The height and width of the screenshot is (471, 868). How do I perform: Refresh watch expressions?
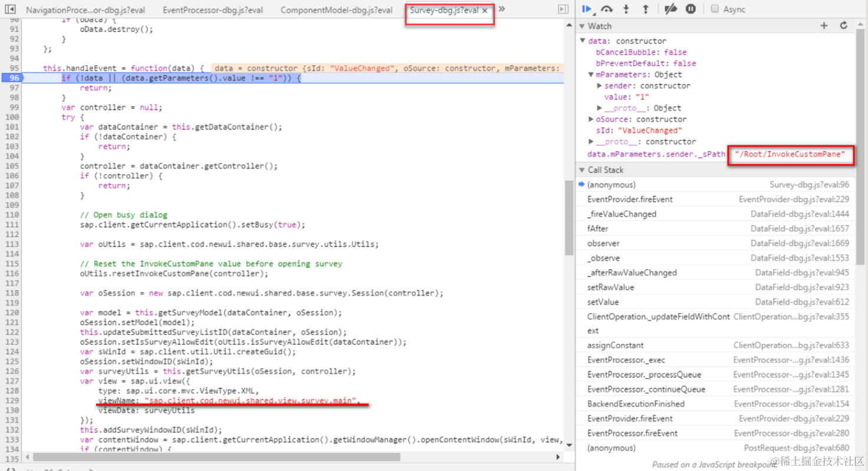click(x=843, y=25)
